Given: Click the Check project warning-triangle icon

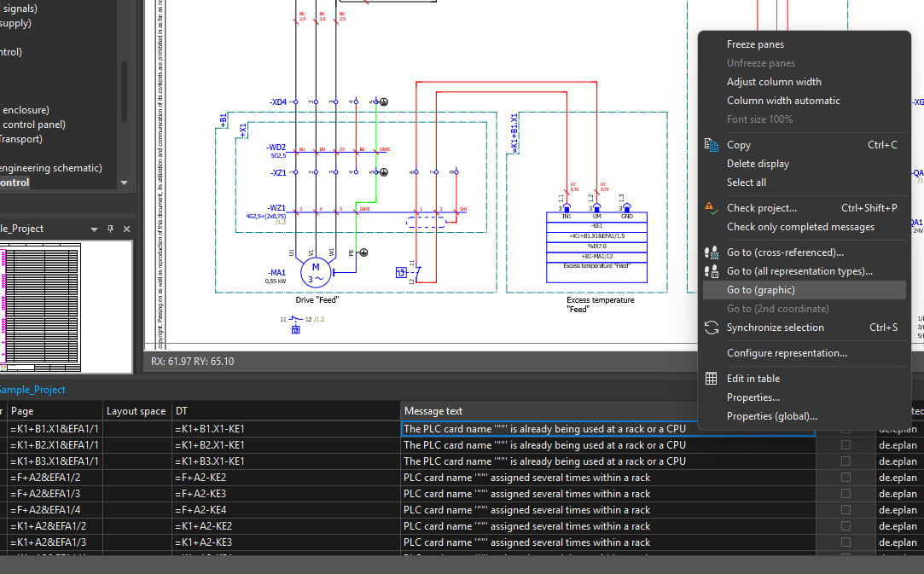Looking at the screenshot, I should 709,207.
